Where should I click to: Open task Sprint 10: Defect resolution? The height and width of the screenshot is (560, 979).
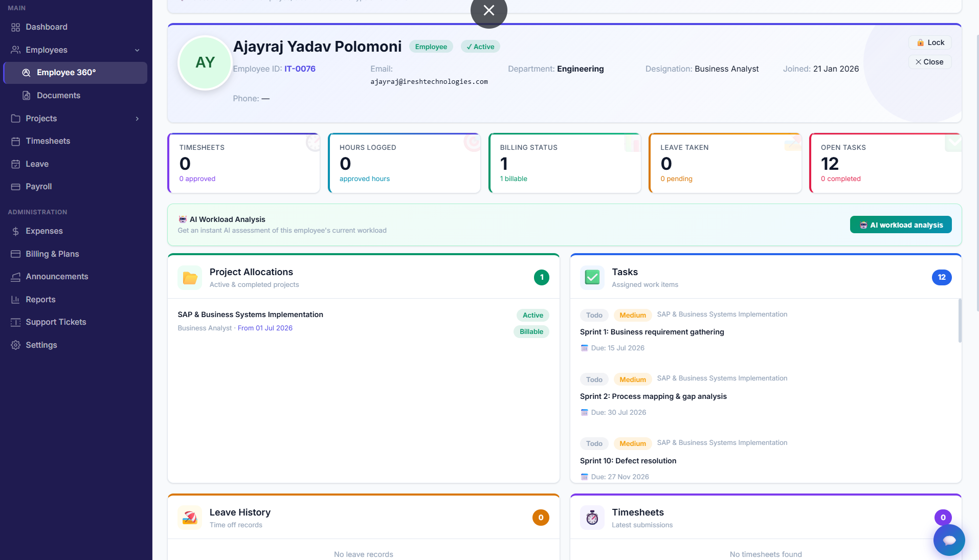(628, 461)
